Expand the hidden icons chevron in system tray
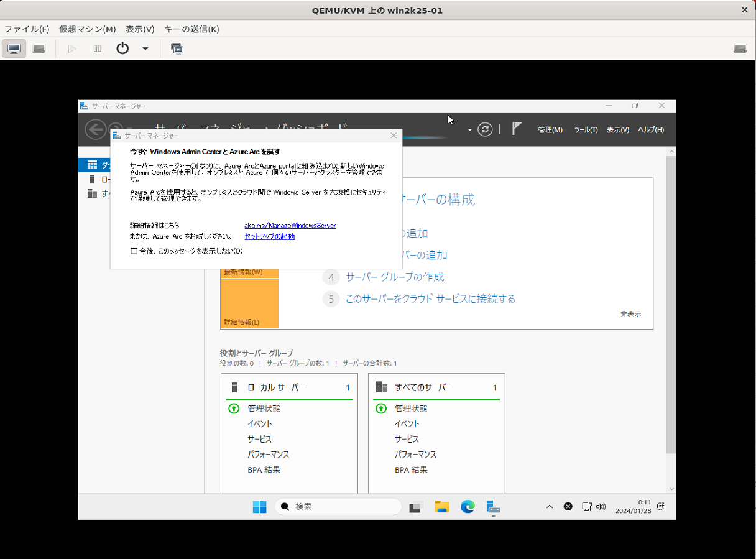 pyautogui.click(x=550, y=506)
